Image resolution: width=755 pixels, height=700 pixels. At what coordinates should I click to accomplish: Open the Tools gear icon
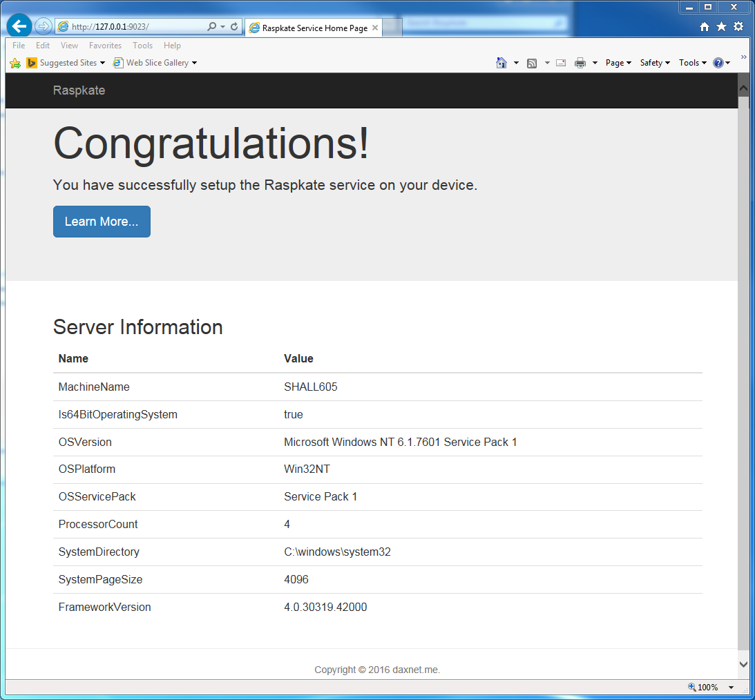pyautogui.click(x=738, y=26)
